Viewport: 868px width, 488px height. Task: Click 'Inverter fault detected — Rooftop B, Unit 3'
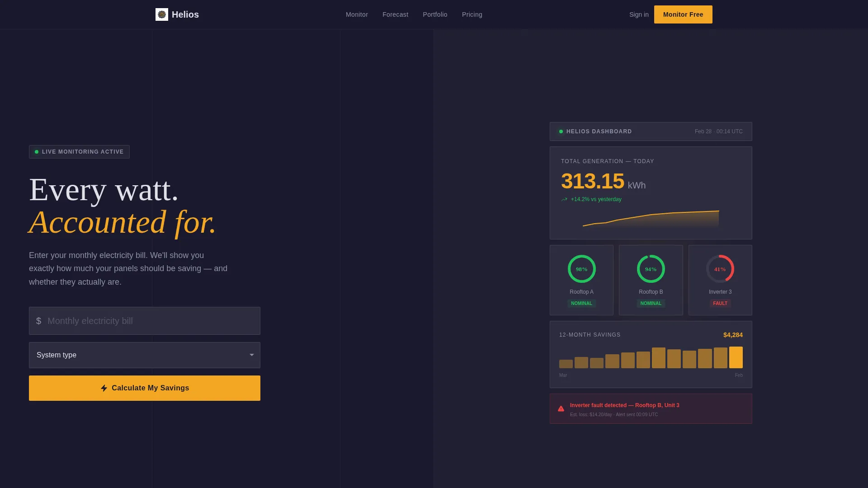click(624, 405)
